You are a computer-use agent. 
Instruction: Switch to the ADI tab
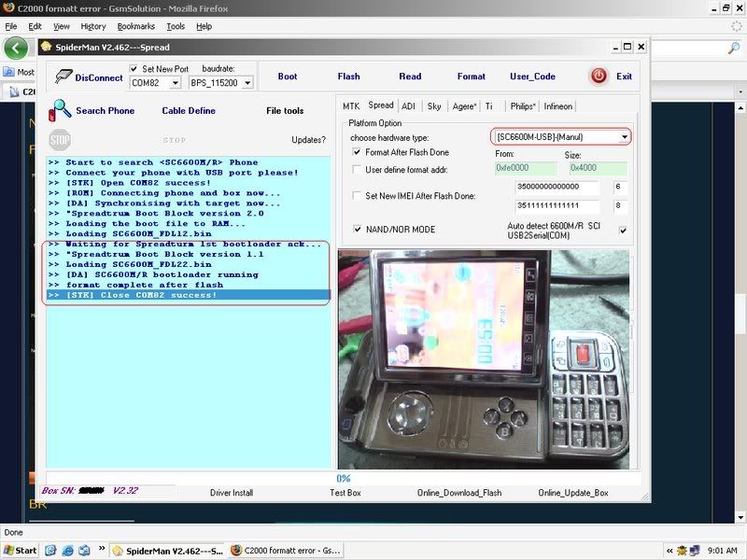click(408, 106)
